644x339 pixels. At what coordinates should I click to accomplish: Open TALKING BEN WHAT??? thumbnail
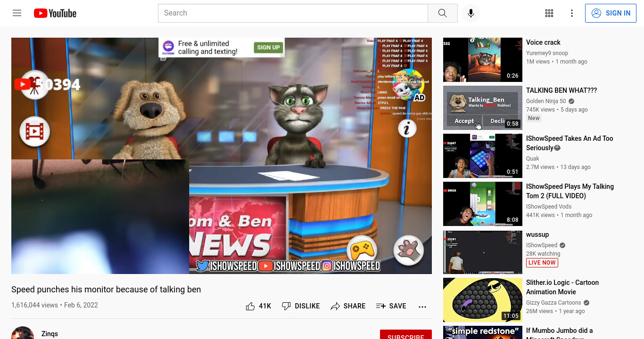(483, 108)
